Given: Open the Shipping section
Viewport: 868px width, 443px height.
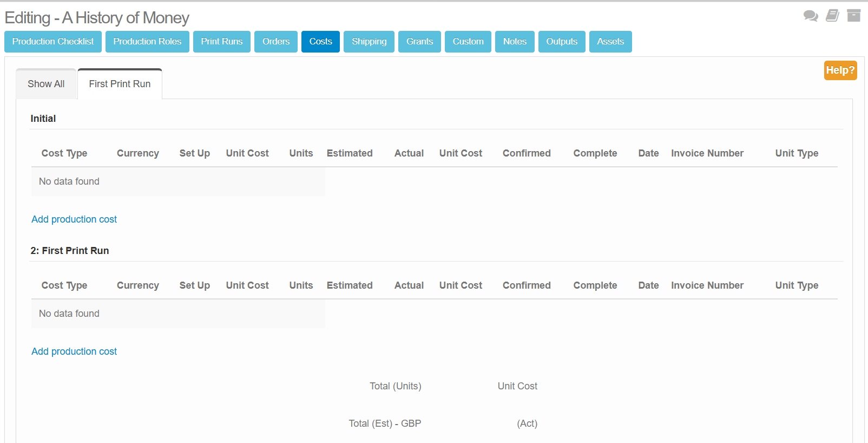Looking at the screenshot, I should tap(369, 42).
